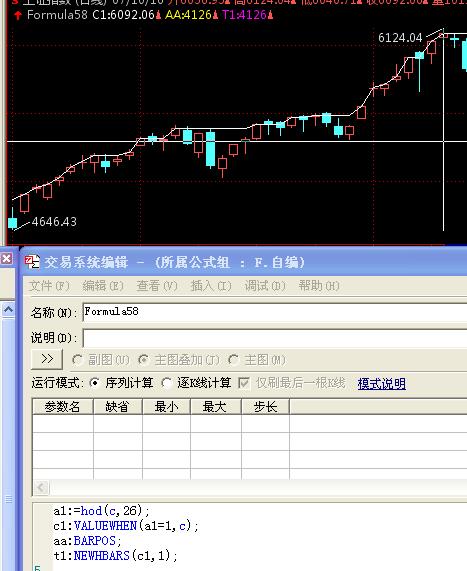Select 序列计算 run mode radio
Viewport: 467px width, 571px height.
point(95,383)
